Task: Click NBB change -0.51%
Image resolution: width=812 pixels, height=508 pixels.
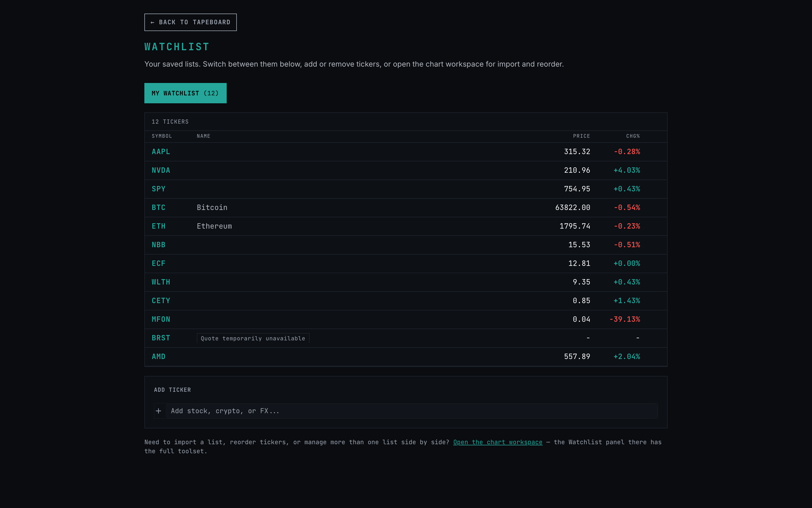Action: pyautogui.click(x=627, y=245)
